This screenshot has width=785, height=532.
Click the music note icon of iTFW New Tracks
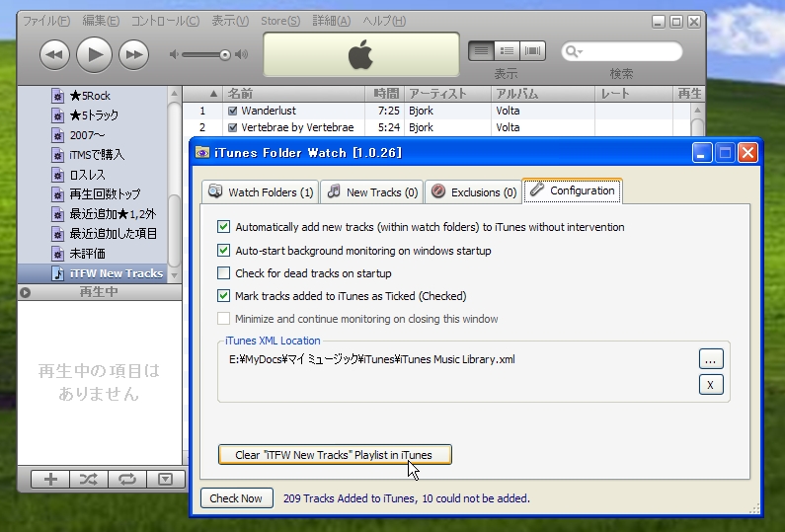(x=58, y=273)
